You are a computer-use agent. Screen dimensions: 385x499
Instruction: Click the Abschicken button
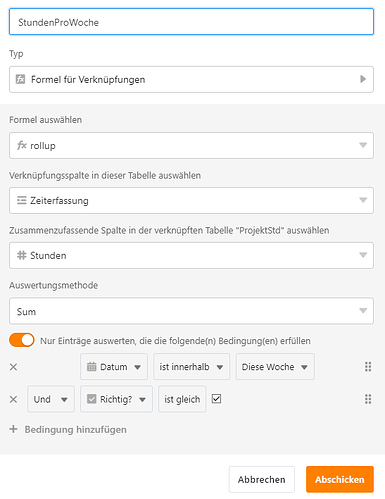340,479
